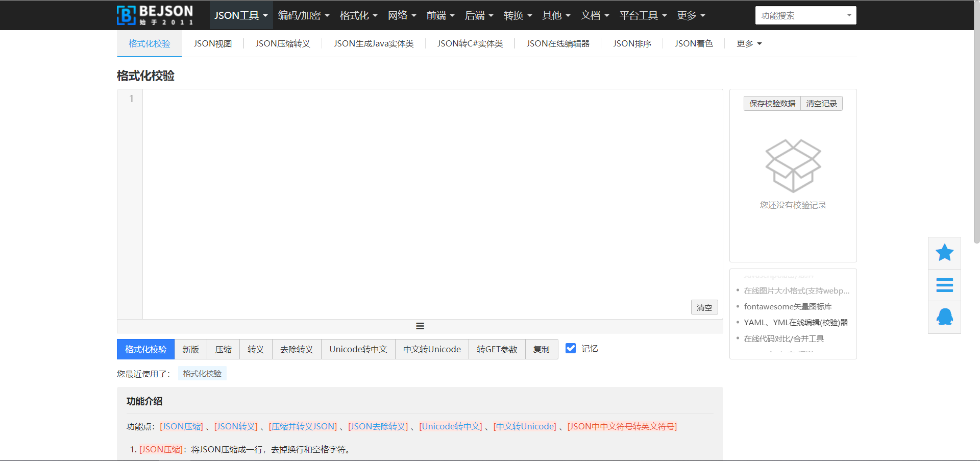Disable the 记忆 checkbox
Image resolution: width=980 pixels, height=461 pixels.
pos(570,348)
